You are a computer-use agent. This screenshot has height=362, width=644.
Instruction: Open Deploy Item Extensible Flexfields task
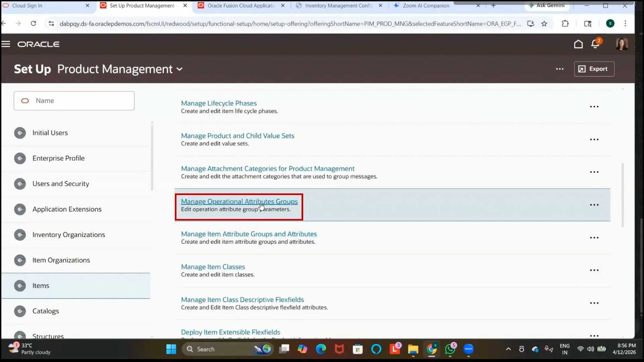tap(230, 332)
